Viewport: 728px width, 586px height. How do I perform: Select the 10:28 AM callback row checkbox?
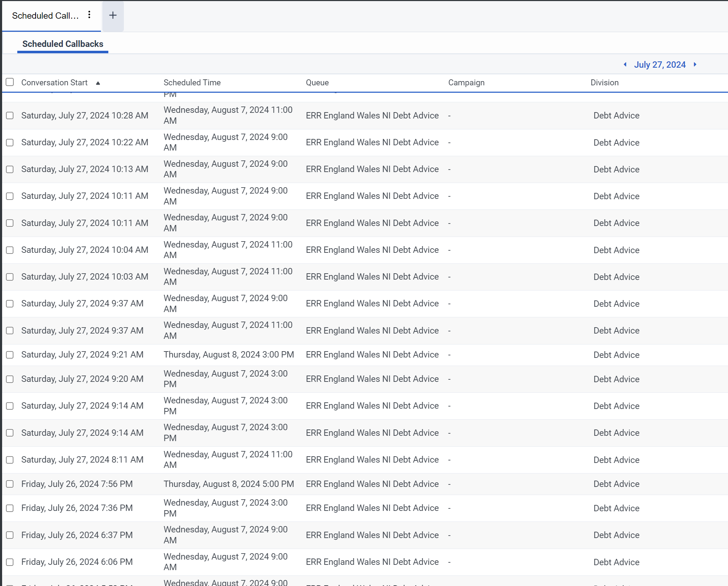click(x=10, y=116)
